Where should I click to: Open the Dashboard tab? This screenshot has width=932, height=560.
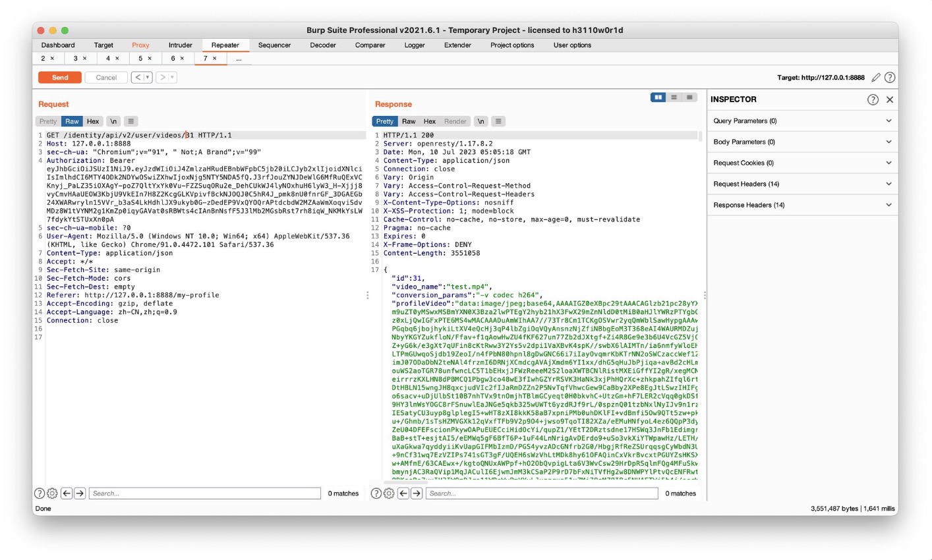58,45
